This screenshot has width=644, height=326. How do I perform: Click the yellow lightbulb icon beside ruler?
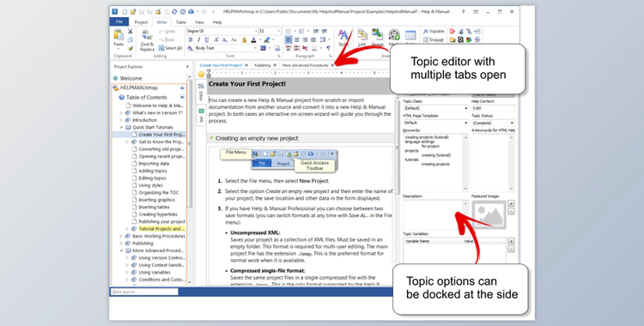tap(201, 74)
